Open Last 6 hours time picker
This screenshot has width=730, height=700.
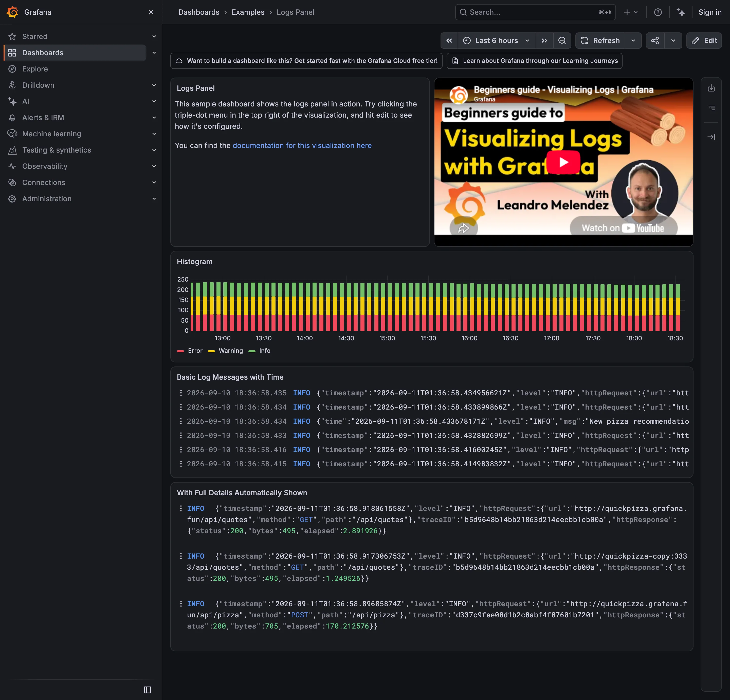497,41
